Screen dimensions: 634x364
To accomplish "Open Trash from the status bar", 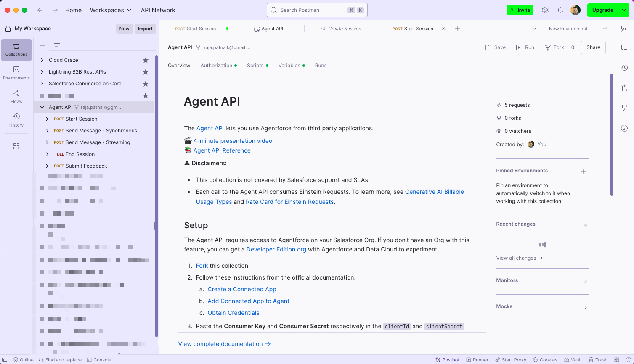I will click(598, 360).
